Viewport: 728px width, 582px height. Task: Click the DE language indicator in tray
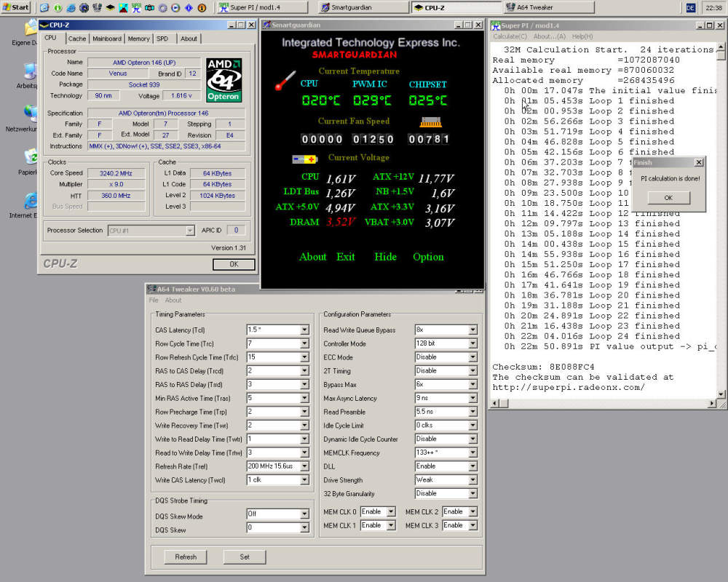pos(690,8)
